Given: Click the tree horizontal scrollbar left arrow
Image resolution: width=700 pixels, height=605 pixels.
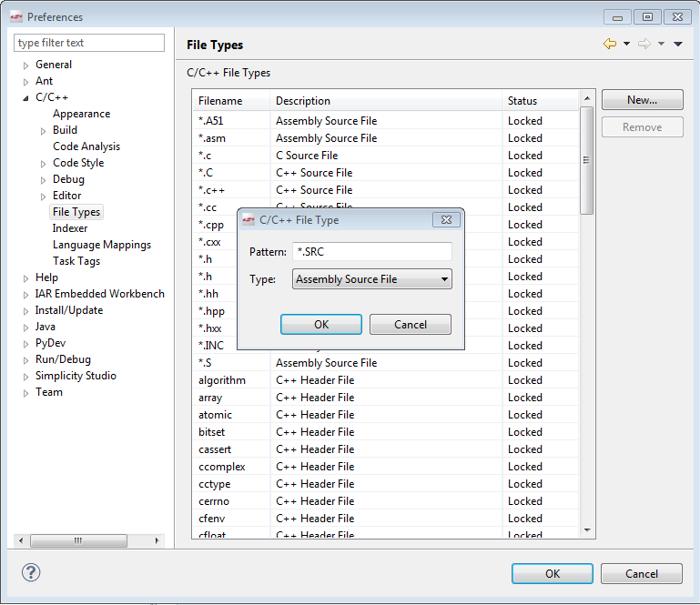Looking at the screenshot, I should point(21,540).
